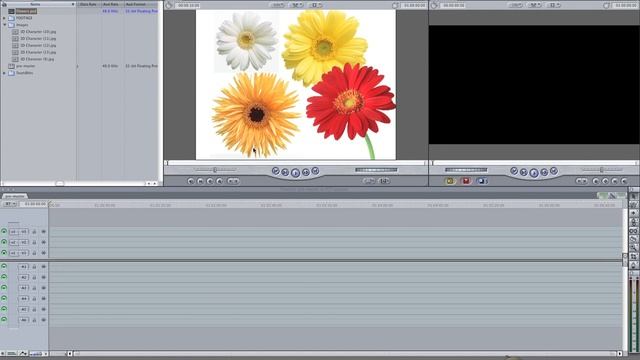Select the Crop tool in tool palette
640x360 pixels.
pyautogui.click(x=633, y=256)
